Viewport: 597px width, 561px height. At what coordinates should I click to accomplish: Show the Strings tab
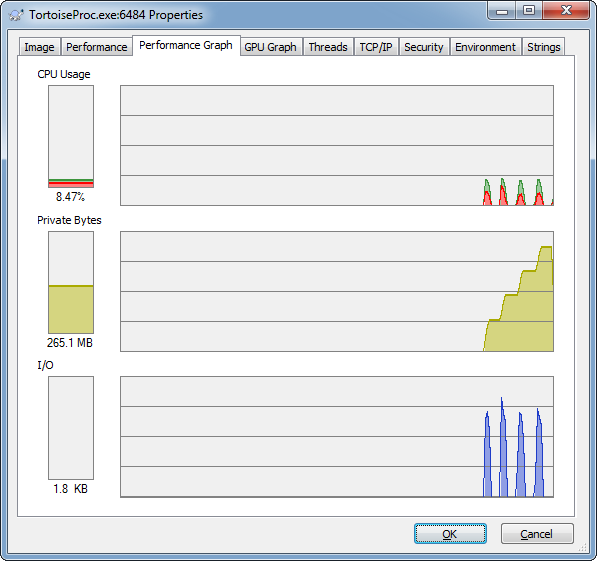tap(544, 47)
